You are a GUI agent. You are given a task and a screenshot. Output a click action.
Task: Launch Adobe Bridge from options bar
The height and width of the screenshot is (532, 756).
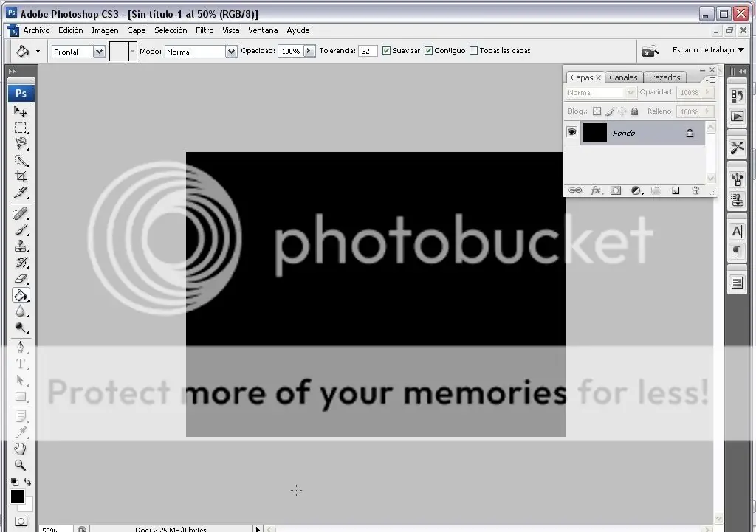tap(650, 51)
